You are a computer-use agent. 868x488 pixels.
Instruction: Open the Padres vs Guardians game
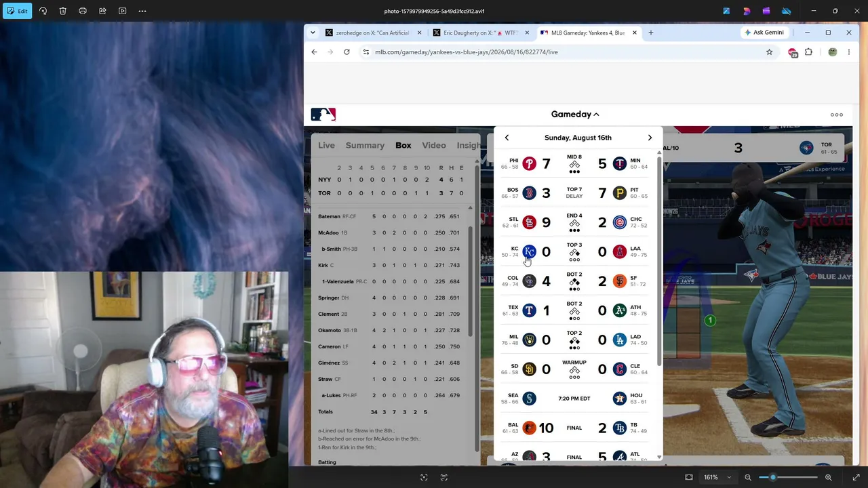(574, 369)
